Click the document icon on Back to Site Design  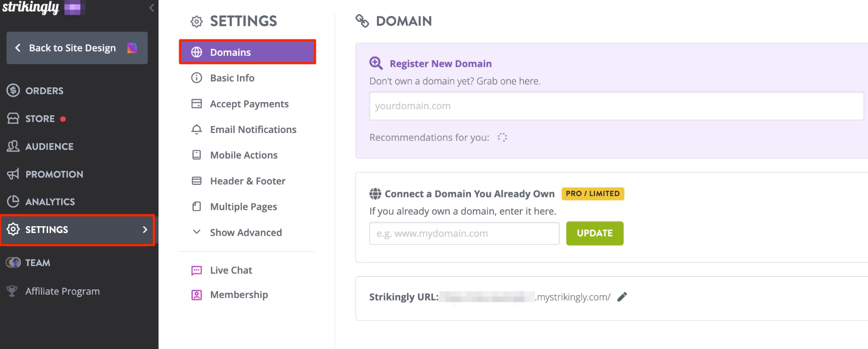point(132,48)
